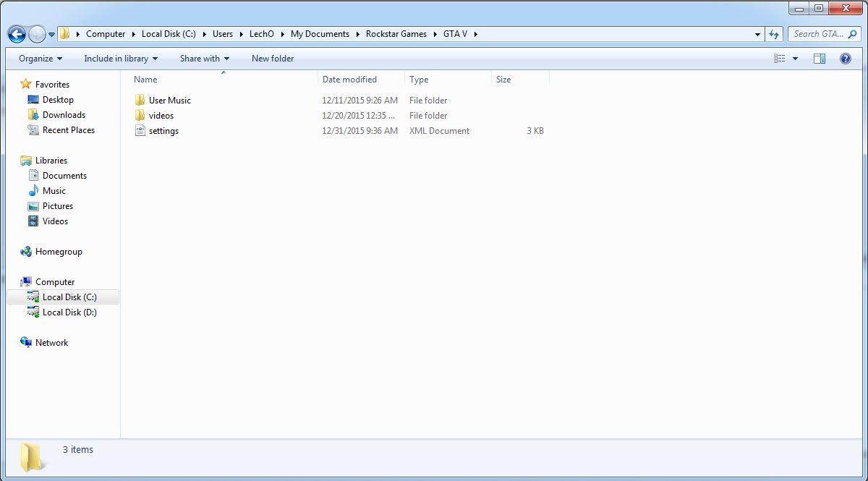Go to My Documents breadcrumb segment
The image size is (868, 481).
(x=320, y=34)
